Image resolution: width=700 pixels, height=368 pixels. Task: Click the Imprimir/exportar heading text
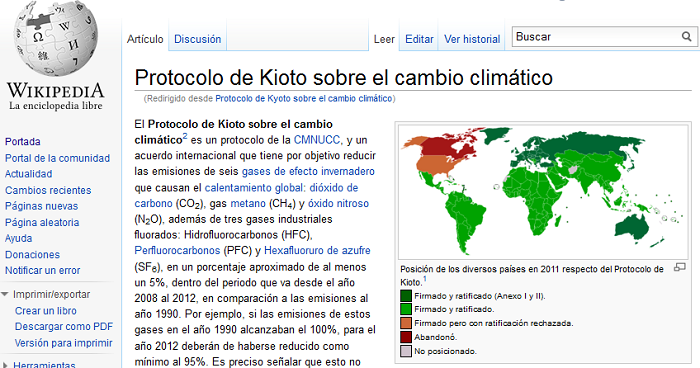click(x=51, y=295)
